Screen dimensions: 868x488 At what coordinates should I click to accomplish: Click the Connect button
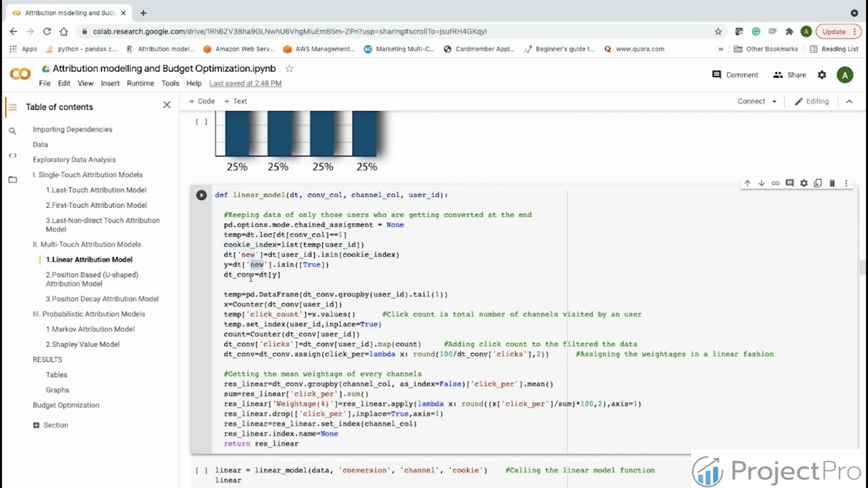pos(751,101)
